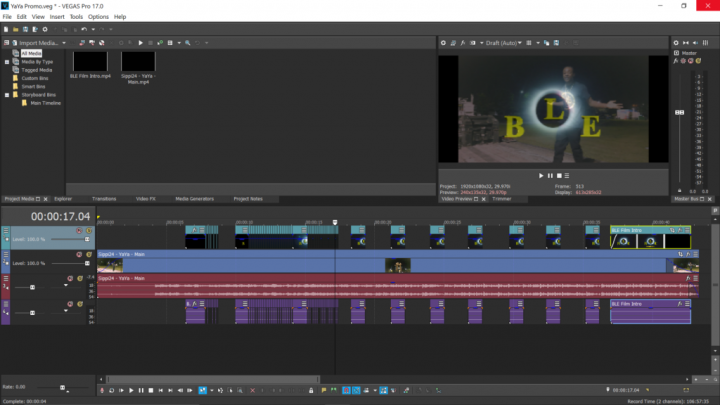
Task: Switch to the Explorer tab
Action: coord(63,199)
